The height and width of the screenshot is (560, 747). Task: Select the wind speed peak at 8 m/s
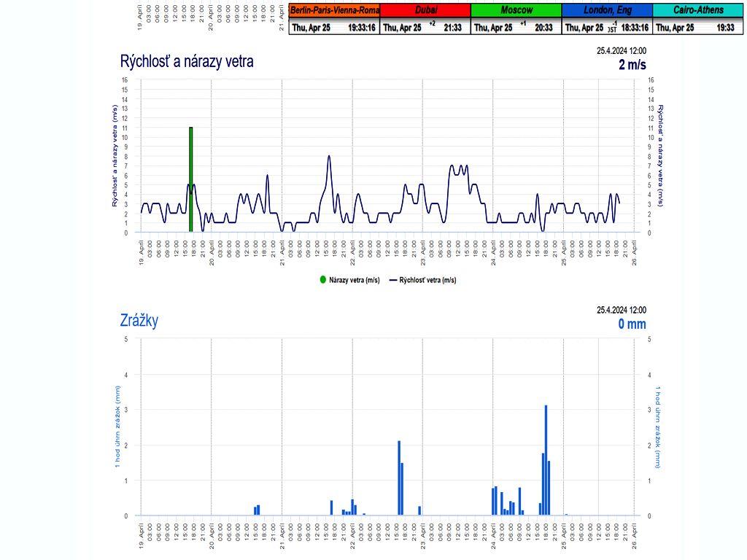pos(329,156)
